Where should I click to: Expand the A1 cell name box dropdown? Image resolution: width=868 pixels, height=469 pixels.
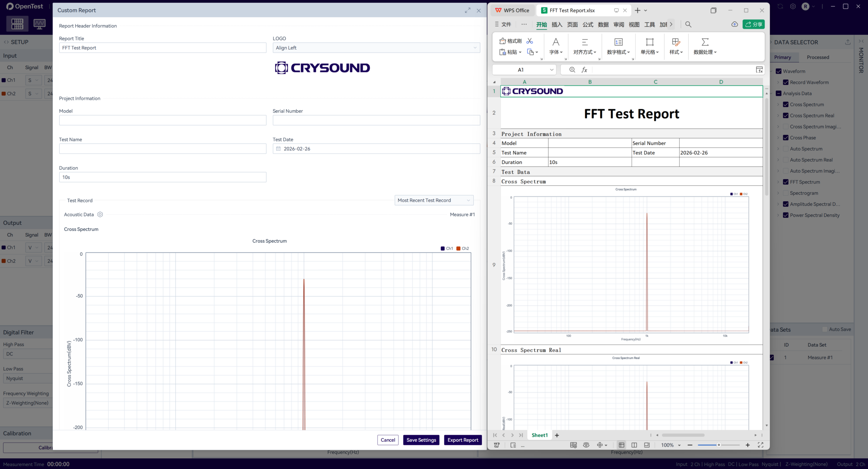551,70
